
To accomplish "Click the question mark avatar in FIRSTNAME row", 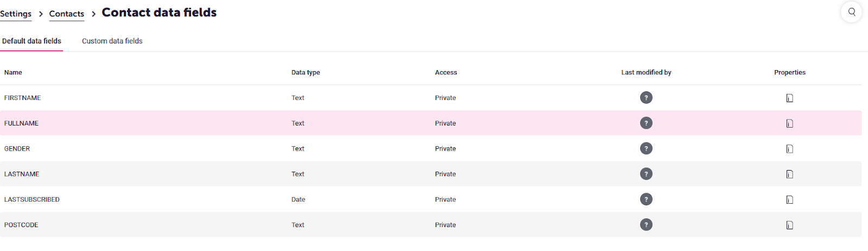I will coord(646,98).
